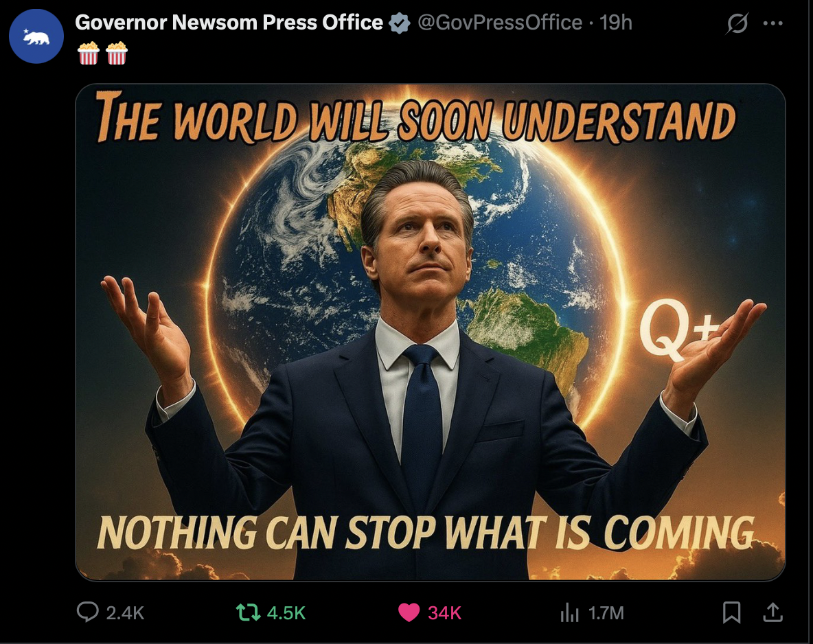This screenshot has height=644, width=813.
Task: Click the 34K likes count
Action: coord(444,613)
